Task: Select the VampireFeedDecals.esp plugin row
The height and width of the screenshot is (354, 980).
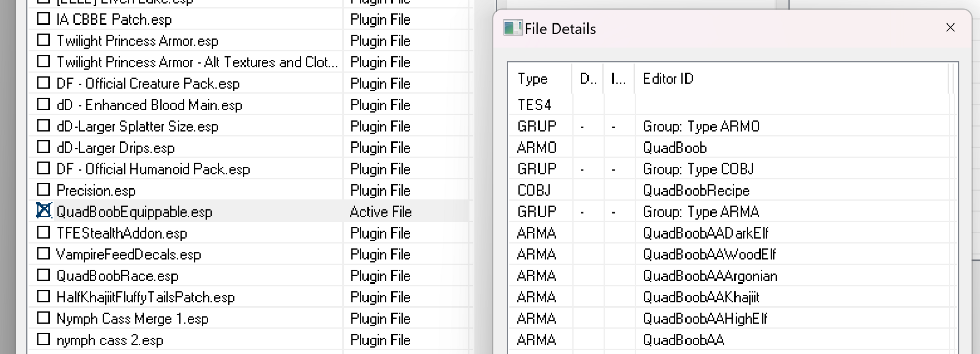Action: pos(129,254)
